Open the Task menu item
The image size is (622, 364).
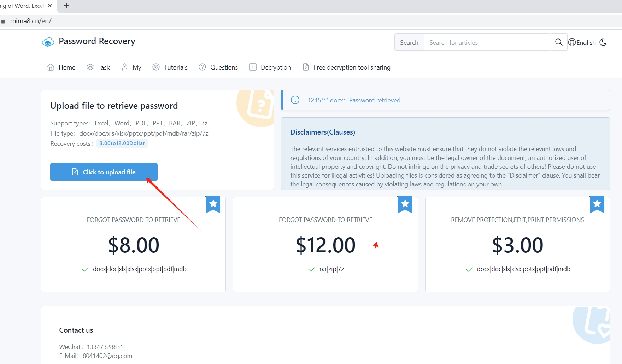click(x=99, y=67)
